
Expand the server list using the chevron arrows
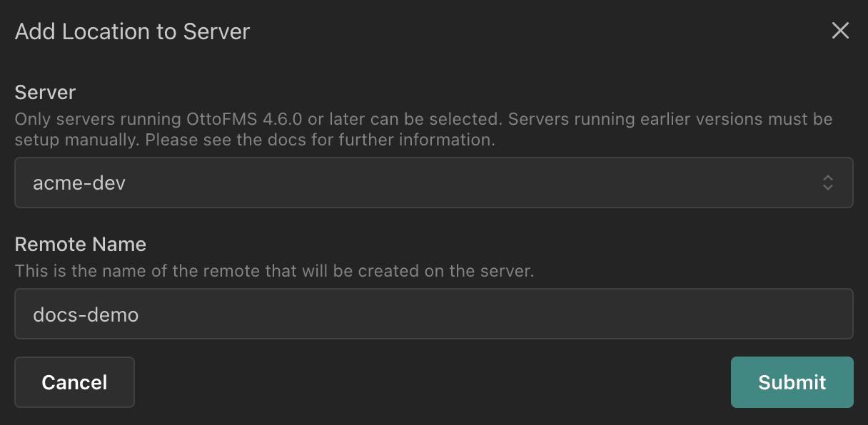[827, 183]
